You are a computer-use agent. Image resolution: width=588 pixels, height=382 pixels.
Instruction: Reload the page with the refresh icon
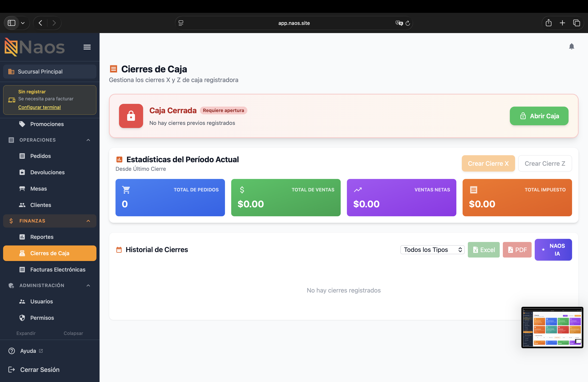pos(408,23)
